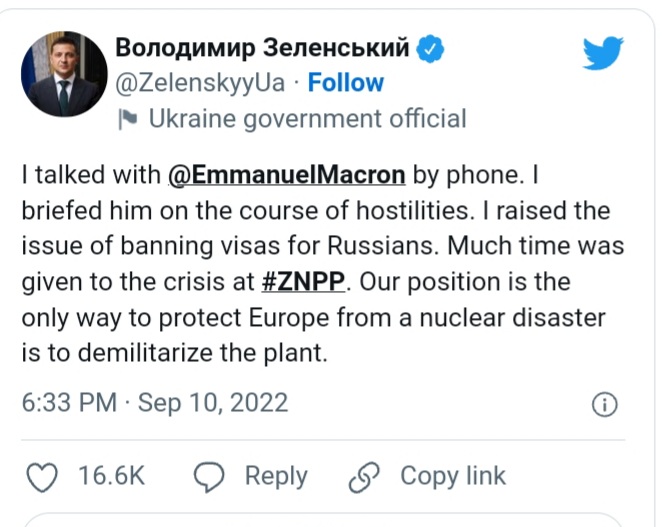
Task: Click the Ukraine government official label
Action: pyautogui.click(x=307, y=119)
